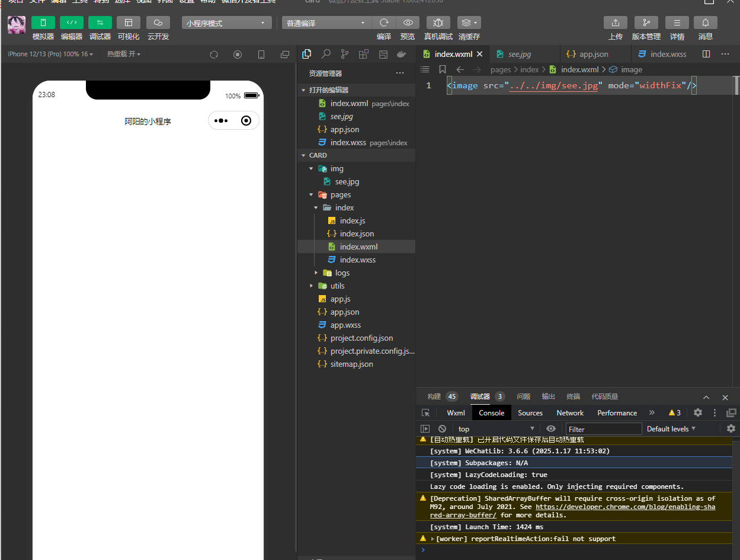Click the split editor icon

pyautogui.click(x=706, y=54)
